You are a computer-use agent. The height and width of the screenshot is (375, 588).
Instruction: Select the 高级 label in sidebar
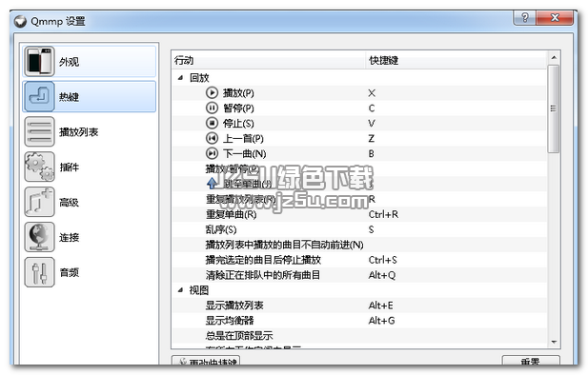pyautogui.click(x=69, y=203)
